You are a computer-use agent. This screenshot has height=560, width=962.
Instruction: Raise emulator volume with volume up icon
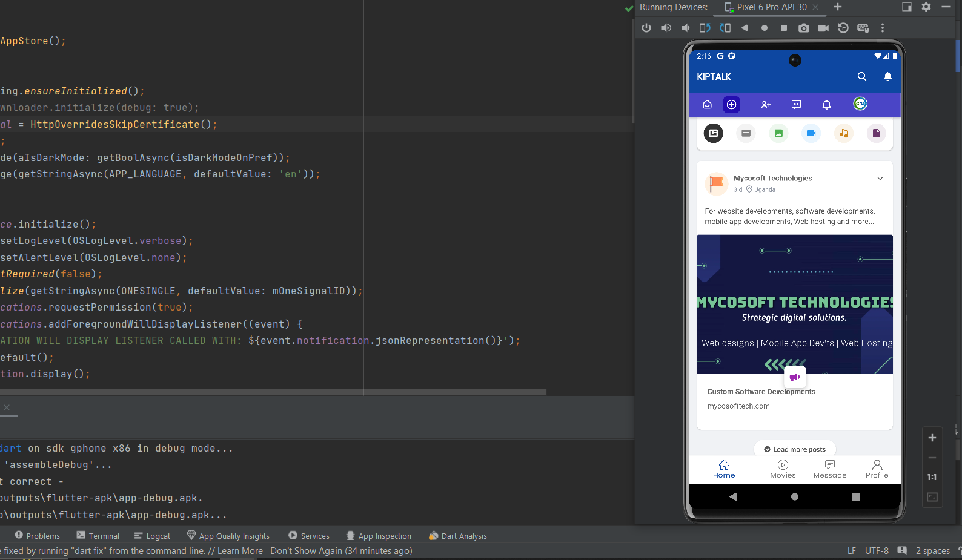pos(666,28)
